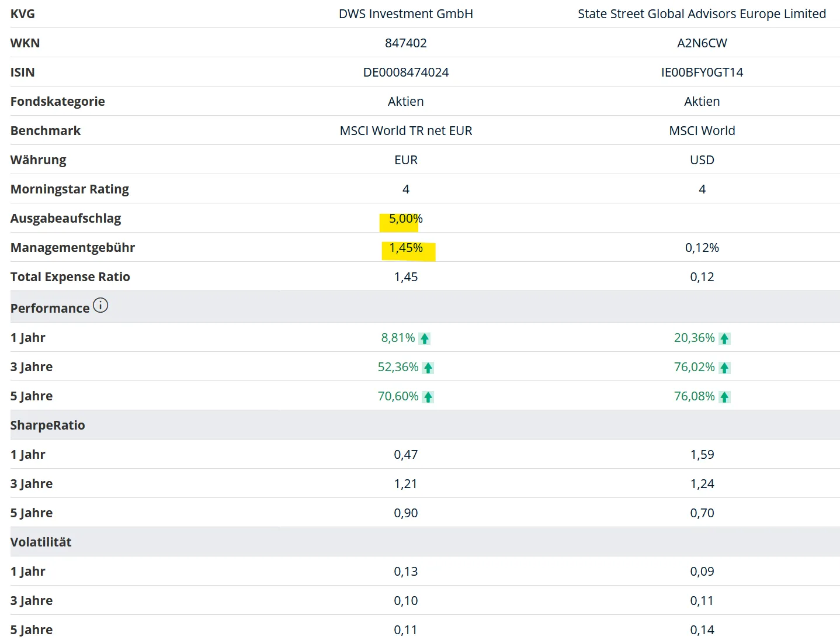The width and height of the screenshot is (840, 640).
Task: Click the ISIN IE00BFY0GT14
Action: (x=702, y=72)
